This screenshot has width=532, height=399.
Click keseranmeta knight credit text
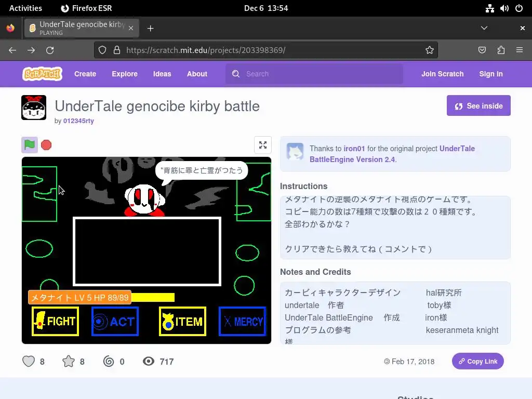pos(462,330)
